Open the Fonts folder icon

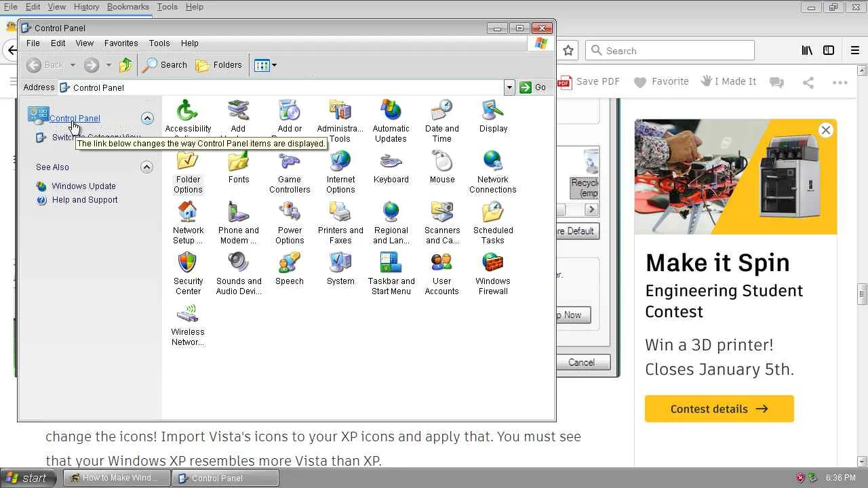tap(239, 167)
